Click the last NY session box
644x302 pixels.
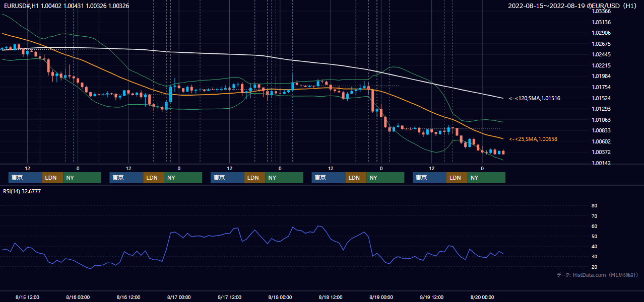[x=486, y=178]
